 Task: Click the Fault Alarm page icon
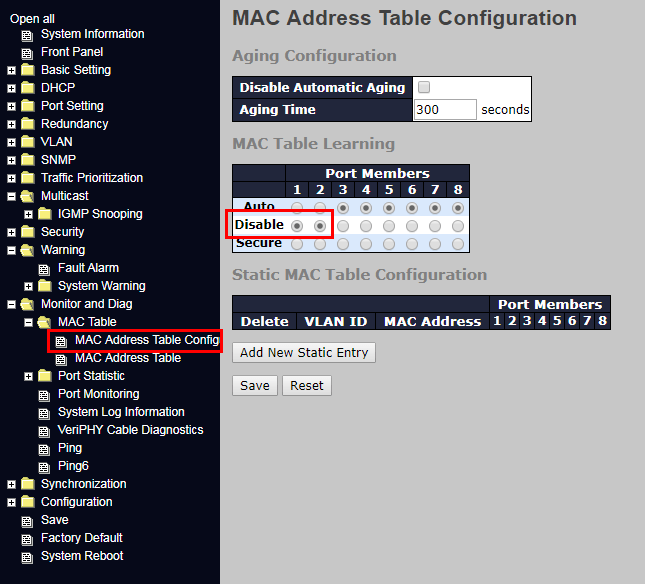point(44,269)
